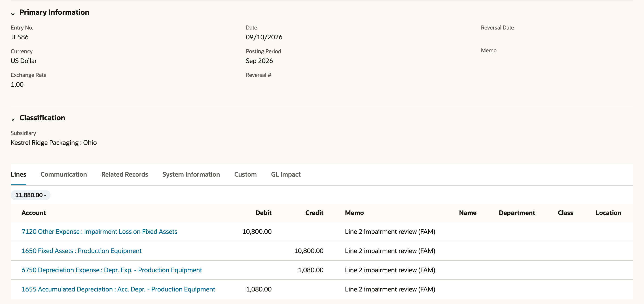Click the Class column header
This screenshot has height=304, width=644.
point(565,213)
